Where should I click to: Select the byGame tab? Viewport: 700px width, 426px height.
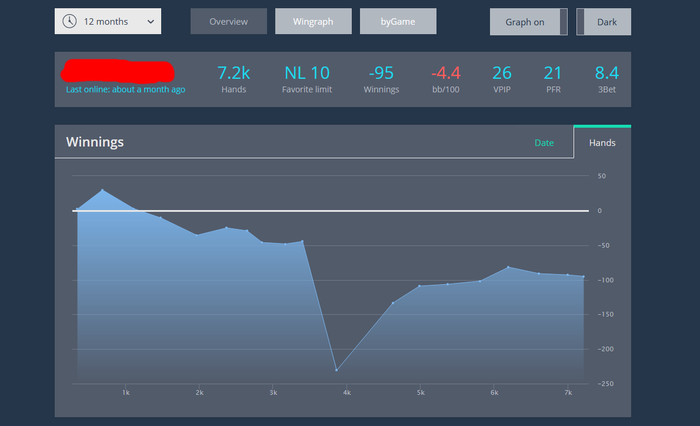(398, 21)
